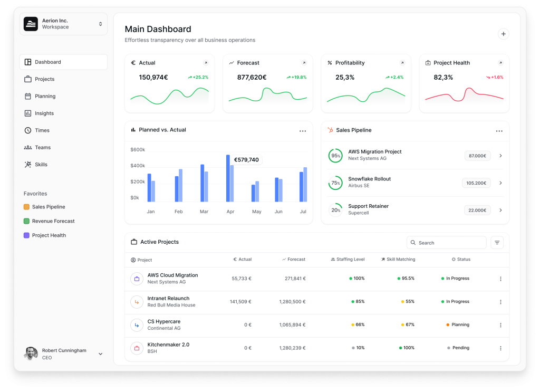Open Sales Pipeline more options icon
The width and height of the screenshot is (540, 392).
pyautogui.click(x=499, y=131)
